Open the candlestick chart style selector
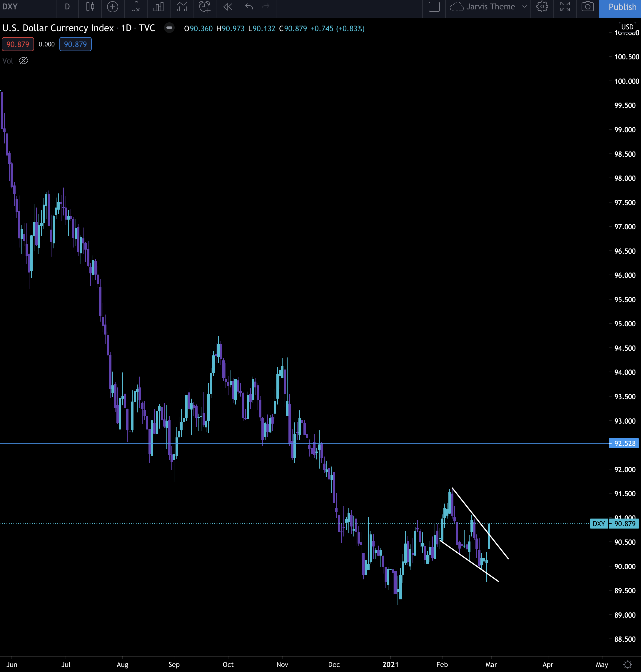Viewport: 641px width, 672px height. pos(90,7)
